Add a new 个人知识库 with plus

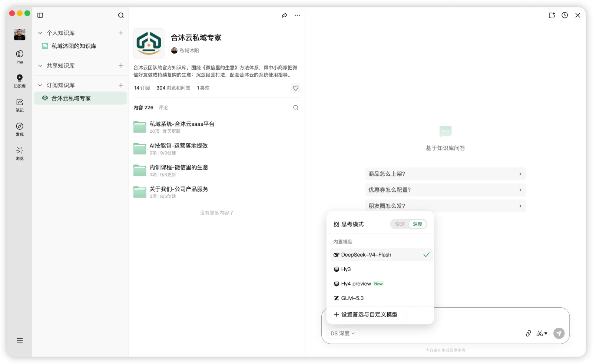(121, 33)
